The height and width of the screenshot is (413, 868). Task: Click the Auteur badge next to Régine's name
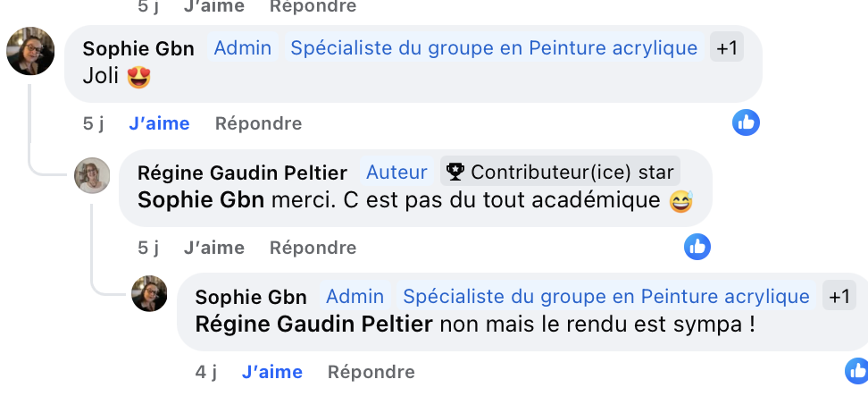point(396,172)
